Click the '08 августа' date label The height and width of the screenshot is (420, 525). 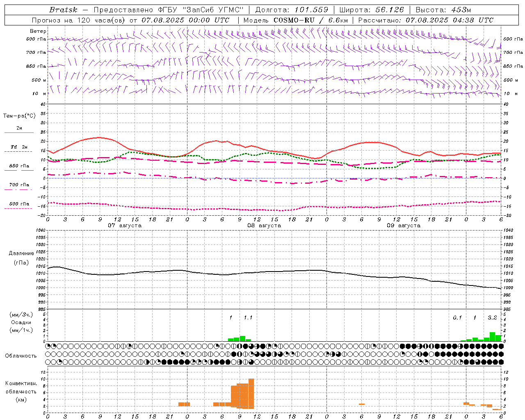click(x=264, y=226)
